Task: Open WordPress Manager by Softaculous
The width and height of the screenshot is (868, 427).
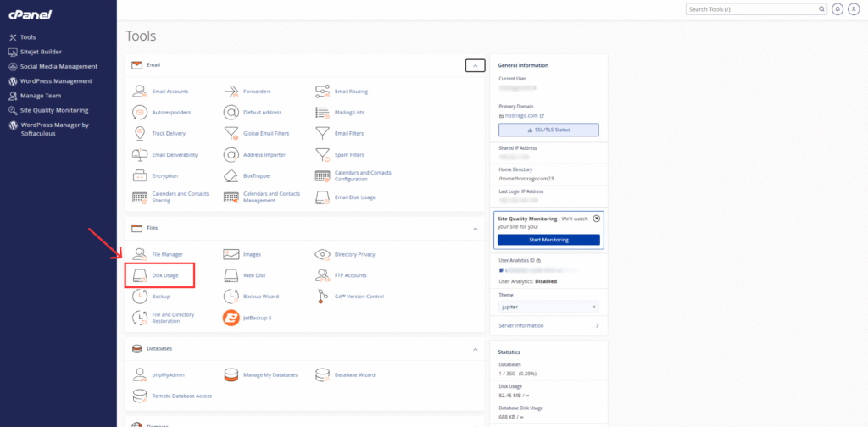Action: [x=49, y=129]
